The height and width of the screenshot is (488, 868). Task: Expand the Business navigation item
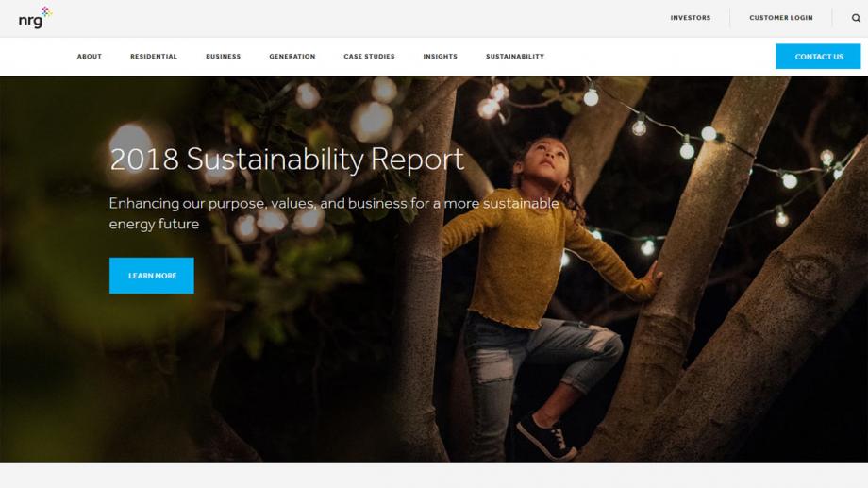223,57
